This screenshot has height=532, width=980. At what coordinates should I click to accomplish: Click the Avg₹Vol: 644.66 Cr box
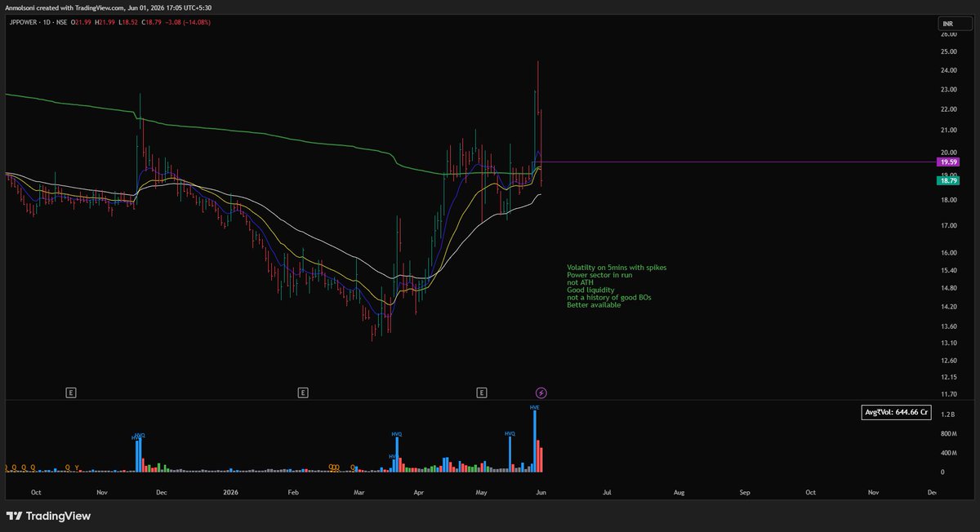pyautogui.click(x=897, y=412)
